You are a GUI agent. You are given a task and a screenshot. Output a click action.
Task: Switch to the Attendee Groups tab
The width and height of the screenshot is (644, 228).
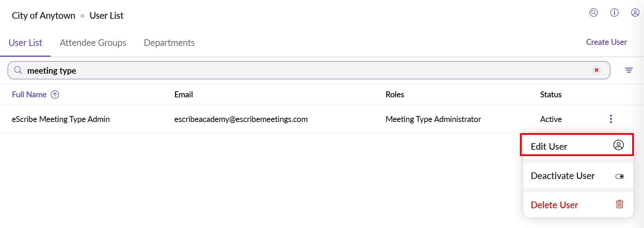pyautogui.click(x=93, y=43)
